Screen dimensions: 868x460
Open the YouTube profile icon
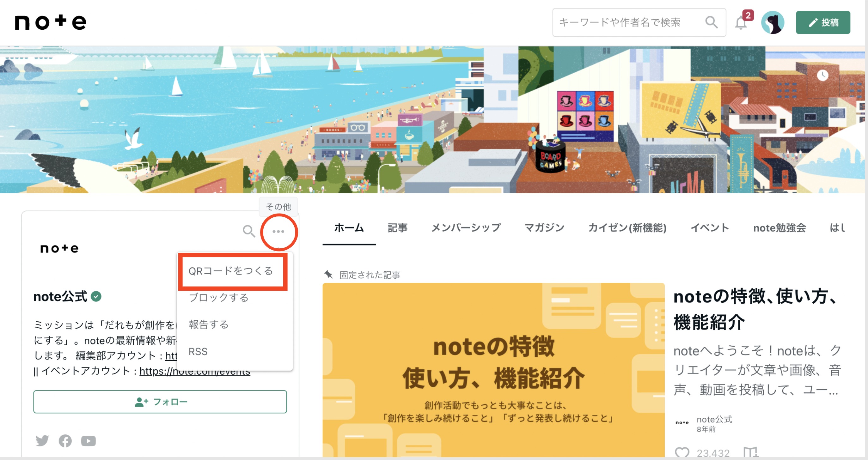pos(88,441)
